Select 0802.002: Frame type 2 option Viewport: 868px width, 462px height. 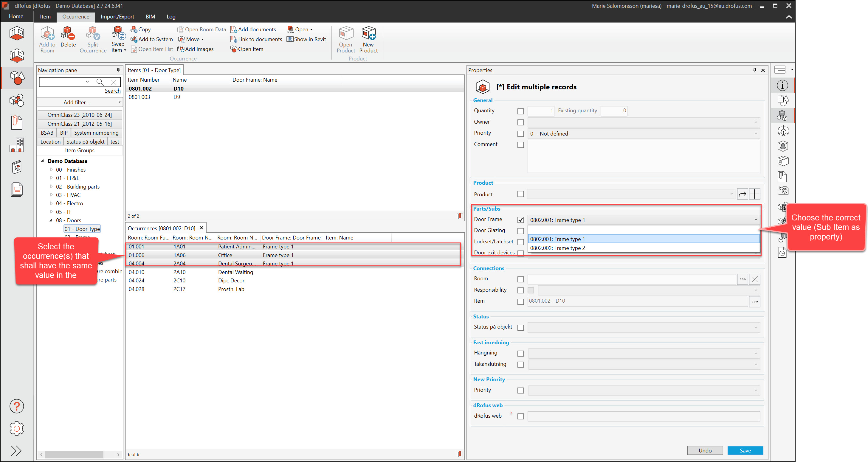coord(557,248)
